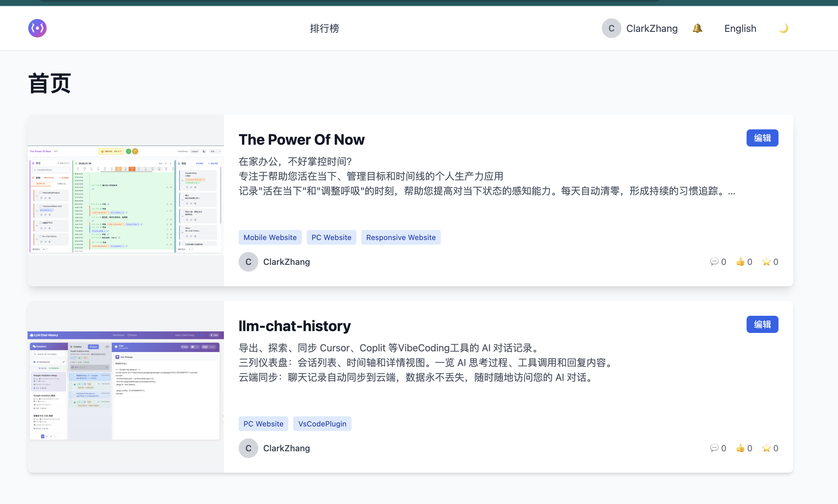The height and width of the screenshot is (504, 838).
Task: Click ClarkZhang author name under The Power Of Now
Action: pyautogui.click(x=286, y=262)
